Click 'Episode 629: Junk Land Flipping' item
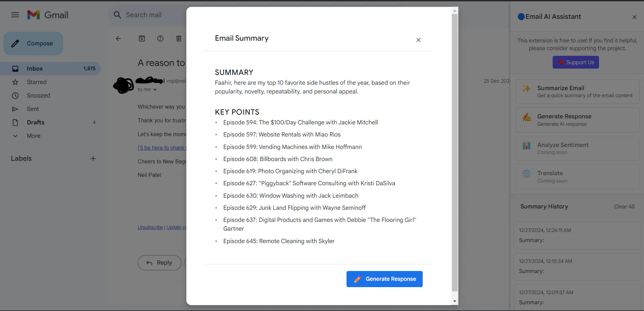The height and width of the screenshot is (311, 644). coord(294,208)
